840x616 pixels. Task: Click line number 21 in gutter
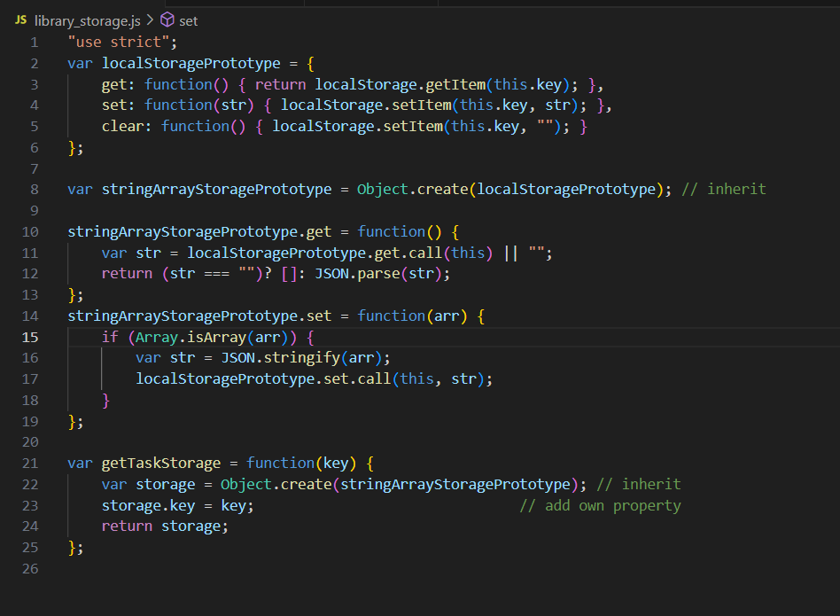[30, 464]
